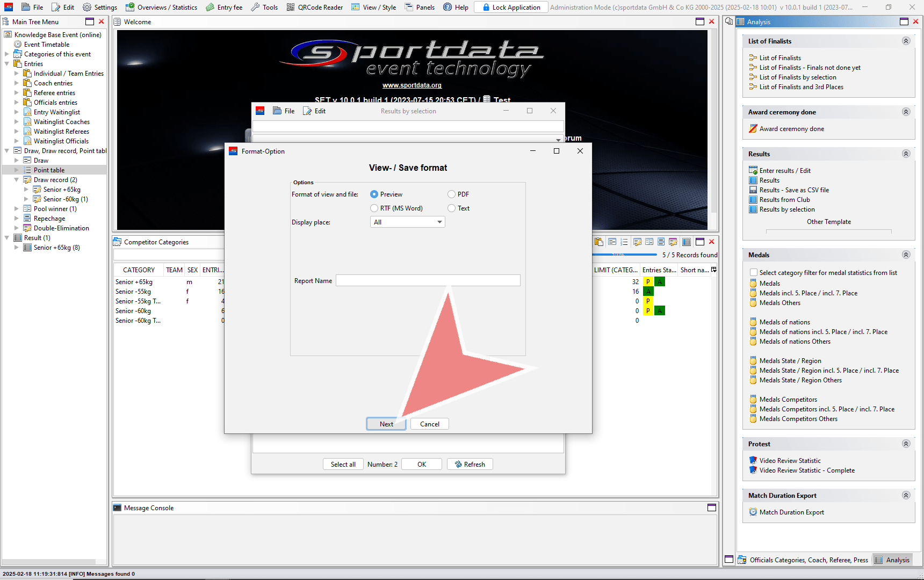This screenshot has height=580, width=924.
Task: Click the Award ceremony done icon
Action: [x=753, y=129]
